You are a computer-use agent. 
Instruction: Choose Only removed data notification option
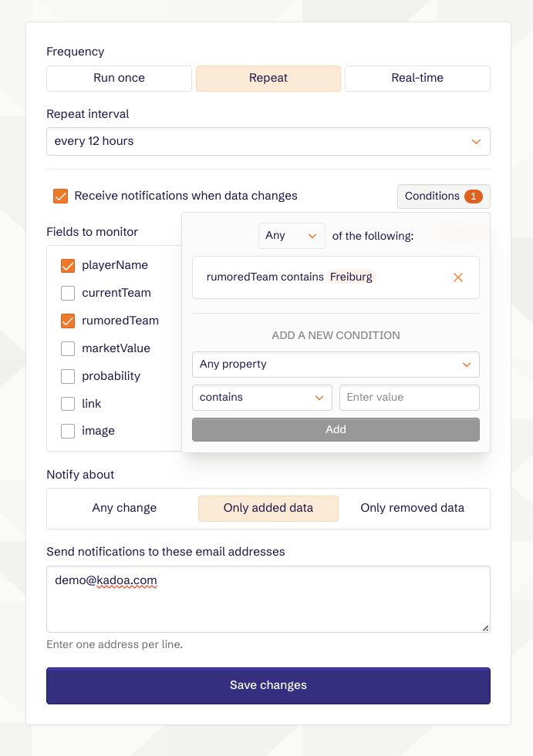point(412,509)
